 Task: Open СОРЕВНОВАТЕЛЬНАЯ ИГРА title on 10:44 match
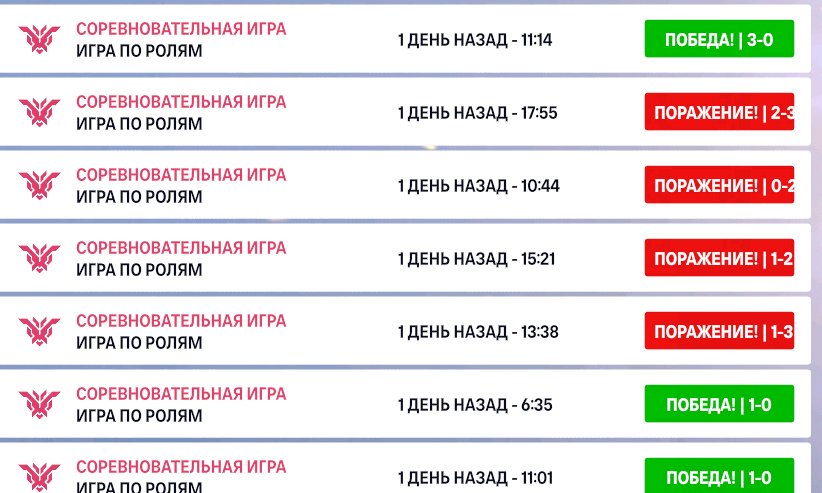181,175
